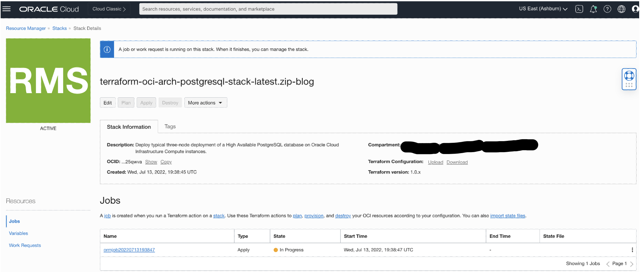The height and width of the screenshot is (272, 644).
Task: Follow the 'stack' help link
Action: click(x=219, y=216)
